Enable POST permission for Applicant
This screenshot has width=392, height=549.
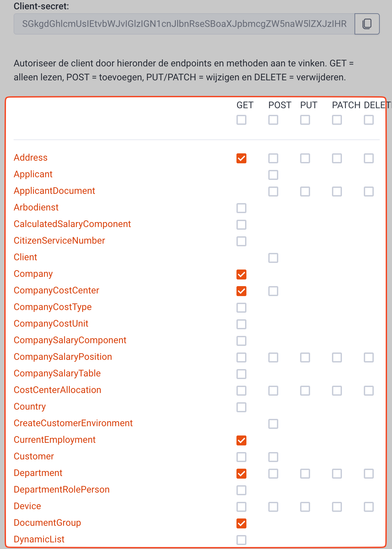pyautogui.click(x=273, y=175)
